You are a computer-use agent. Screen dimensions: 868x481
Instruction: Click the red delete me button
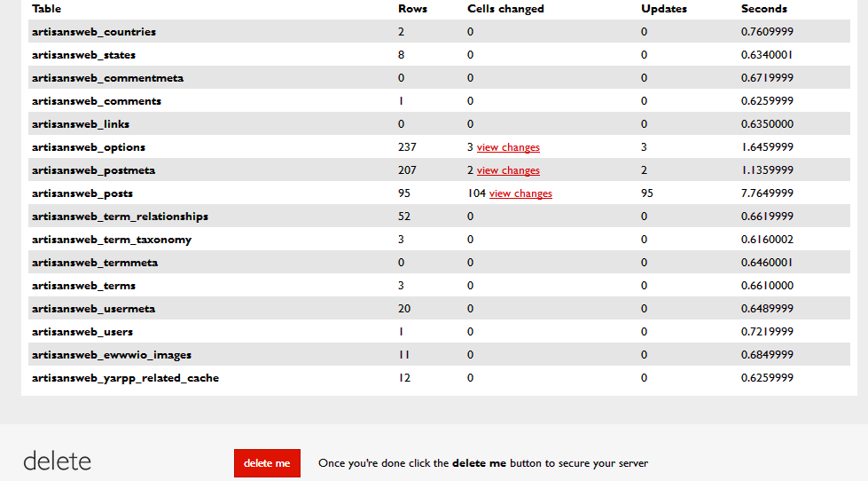tap(267, 463)
